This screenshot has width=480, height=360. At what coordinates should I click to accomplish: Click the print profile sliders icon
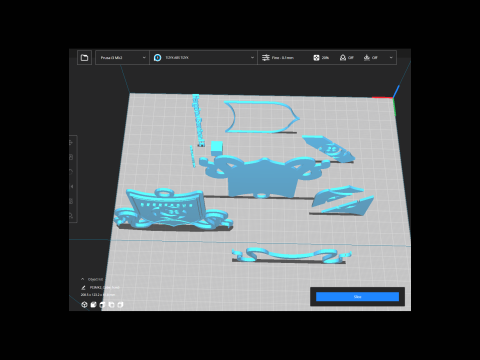tap(266, 58)
